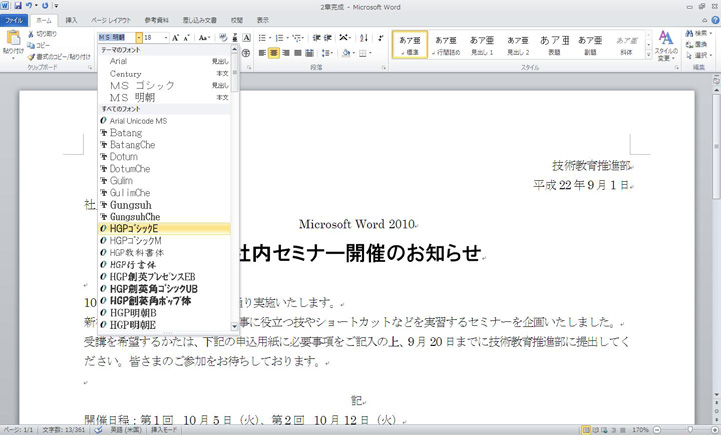Switch to the View (表示) tab
The image size is (721, 435).
[x=263, y=20]
